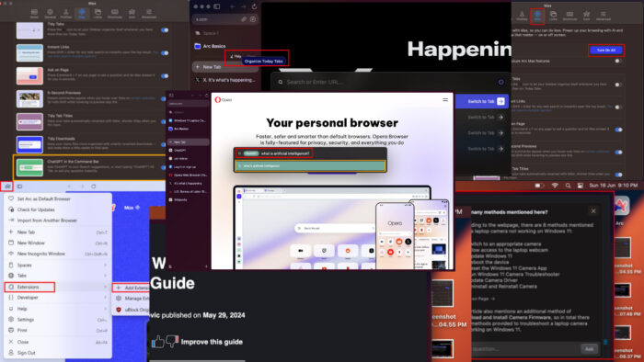Viewport: 644px width, 362px height.
Task: Click plus icon at bottom of Opera-window sidebar
Action: (x=206, y=266)
